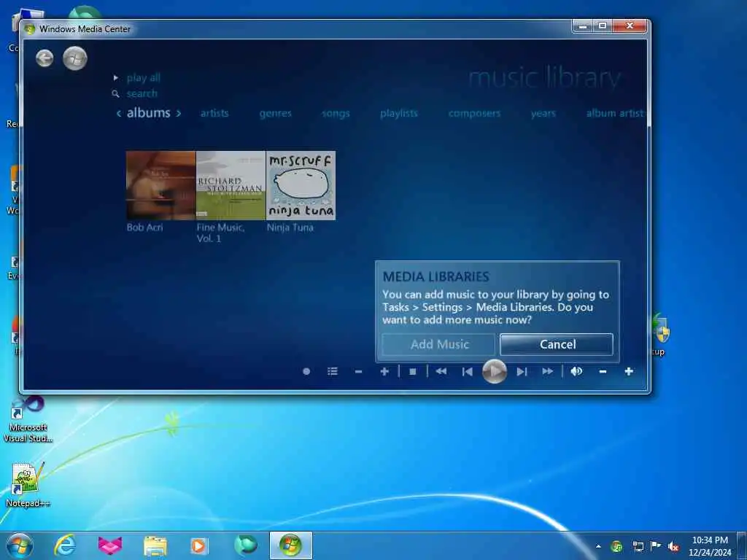The height and width of the screenshot is (560, 747).
Task: Open the network tray icon
Action: tap(638, 546)
